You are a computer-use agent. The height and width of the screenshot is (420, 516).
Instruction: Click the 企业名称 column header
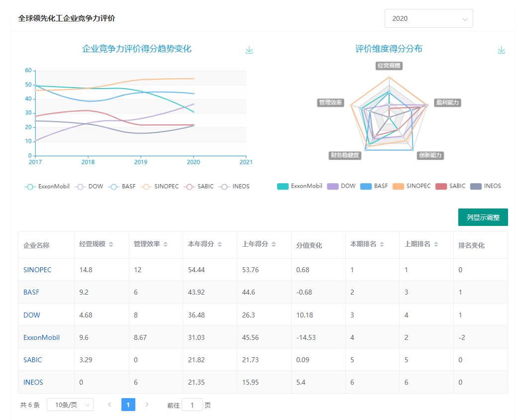tap(36, 245)
